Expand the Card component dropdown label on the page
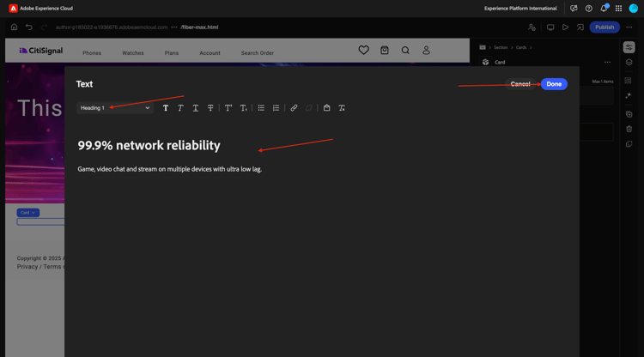The image size is (644, 357). tap(28, 213)
